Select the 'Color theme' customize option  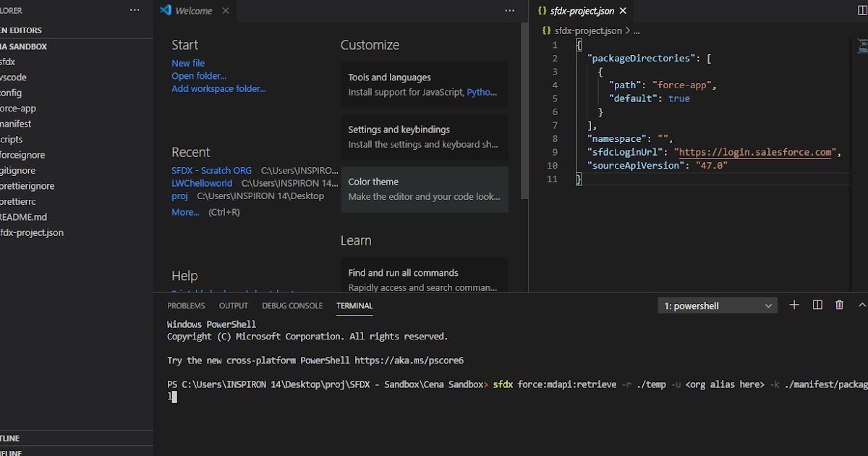pos(373,182)
